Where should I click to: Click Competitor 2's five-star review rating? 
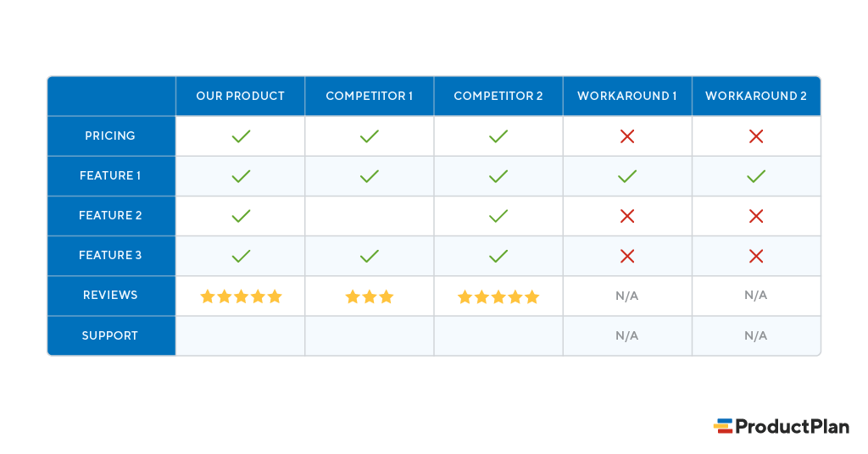[x=498, y=296]
